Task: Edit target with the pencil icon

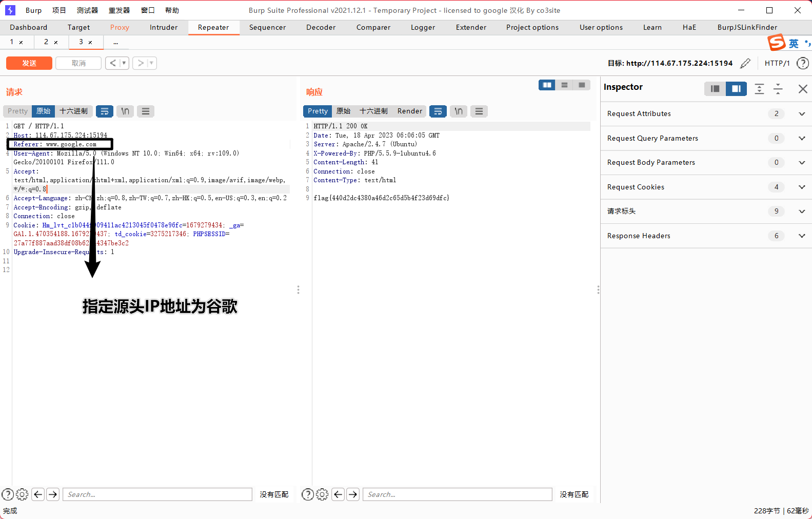Action: pyautogui.click(x=745, y=63)
